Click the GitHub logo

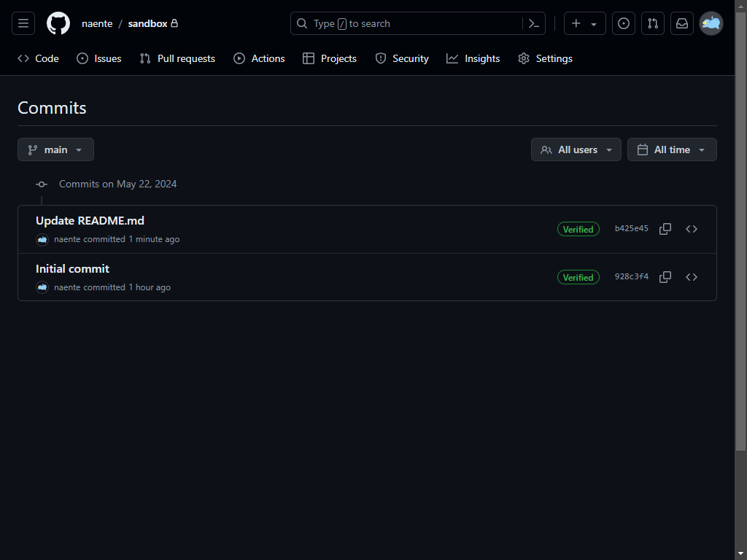coord(58,23)
